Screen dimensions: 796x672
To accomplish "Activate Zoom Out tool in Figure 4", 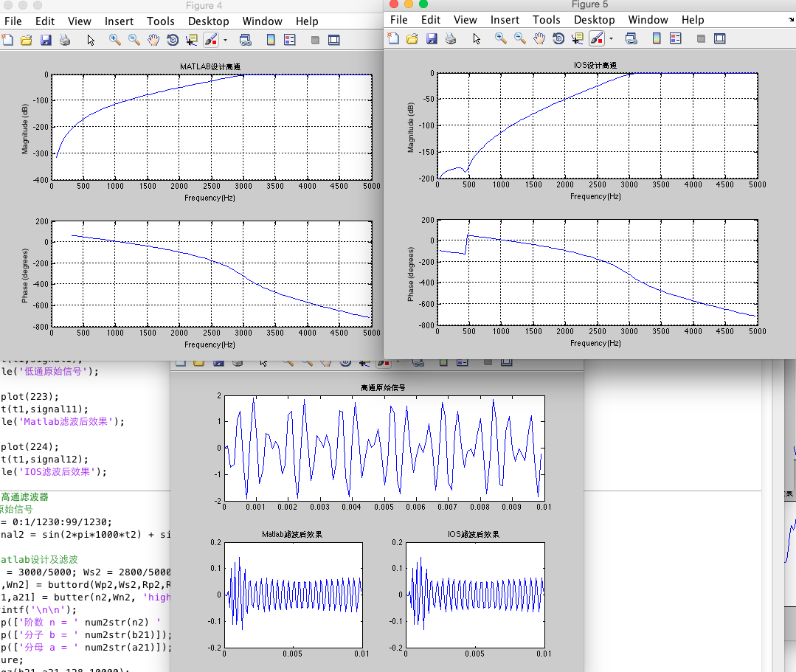I will [x=134, y=40].
